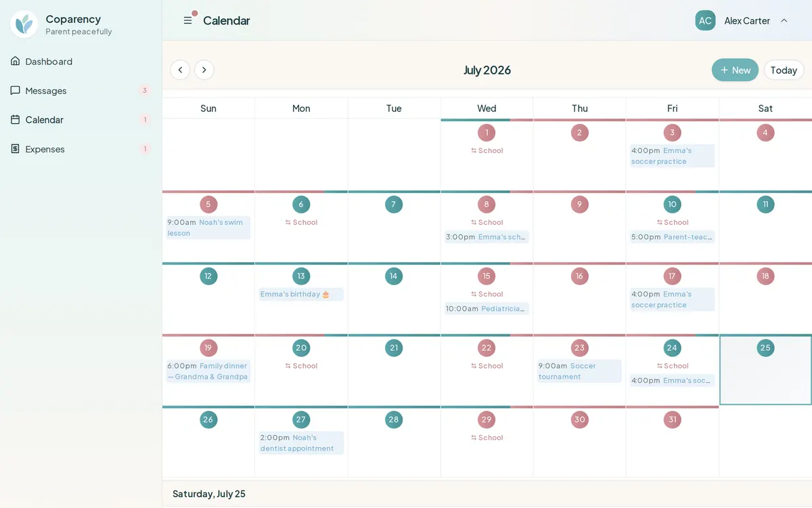
Task: Click School exchange label on July 10
Action: point(672,223)
